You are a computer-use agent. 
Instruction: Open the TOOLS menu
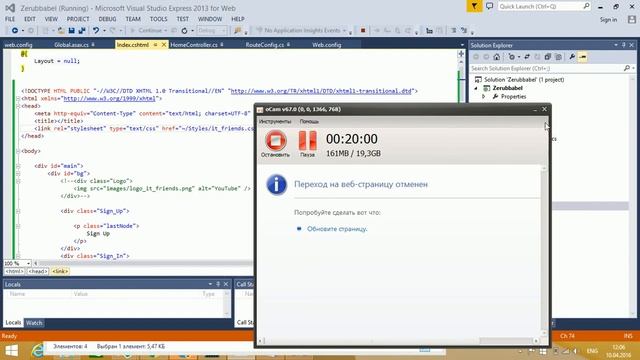[x=158, y=19]
